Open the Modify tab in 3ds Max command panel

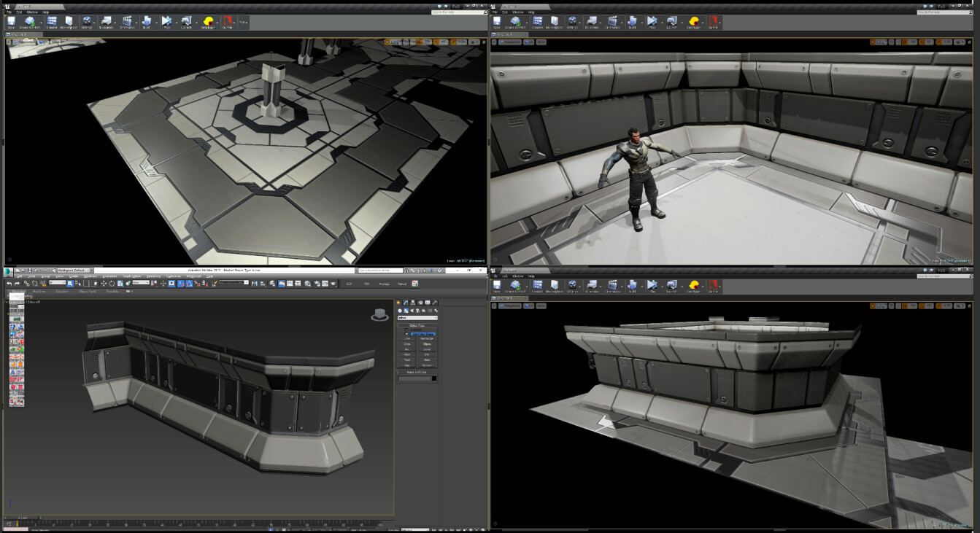[x=406, y=303]
